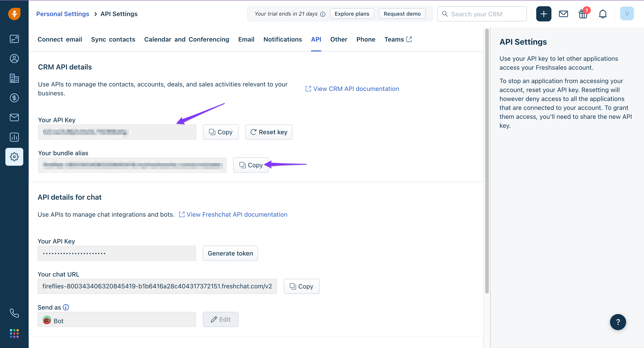Viewport: 644px width, 348px height.
Task: Open the Deals dollar icon in sidebar
Action: click(14, 98)
